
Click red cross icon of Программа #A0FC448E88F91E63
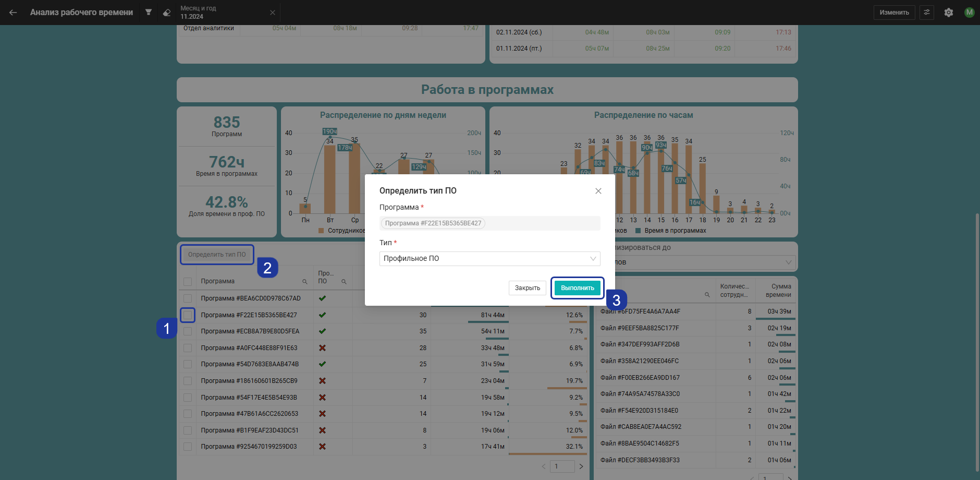[x=322, y=348]
